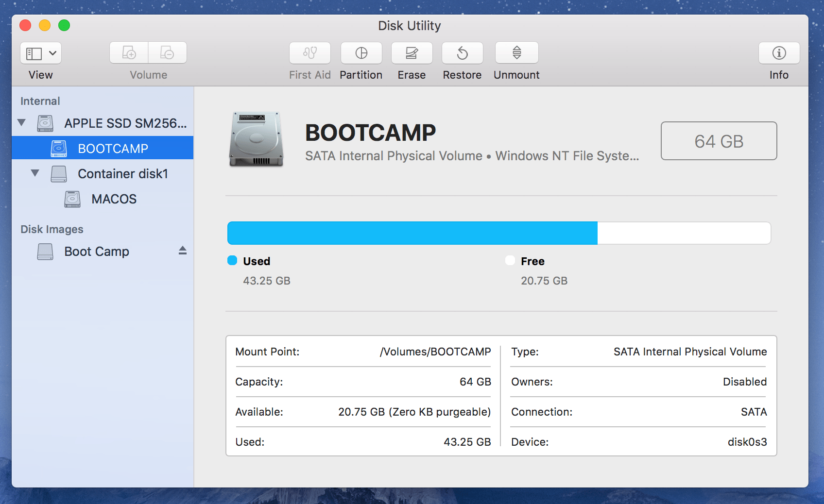Image resolution: width=824 pixels, height=504 pixels.
Task: Click the Internal section header
Action: point(40,101)
